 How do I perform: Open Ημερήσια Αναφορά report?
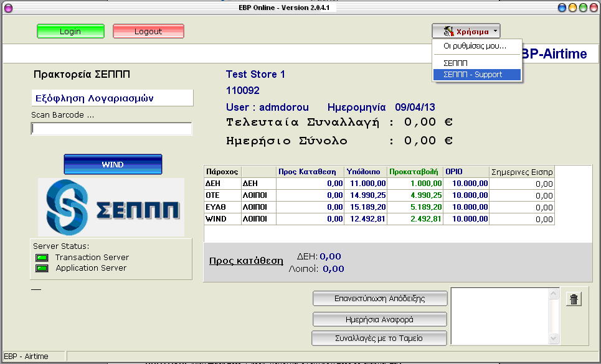pos(380,320)
